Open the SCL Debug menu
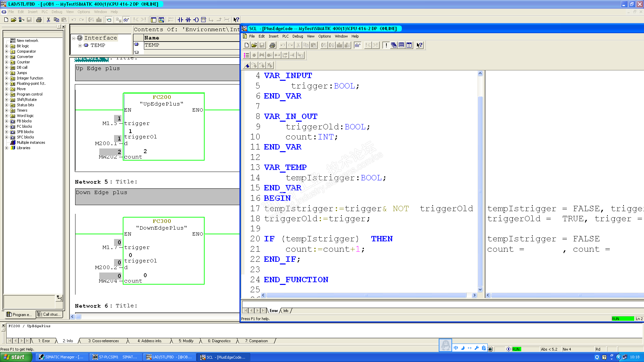 pos(298,36)
